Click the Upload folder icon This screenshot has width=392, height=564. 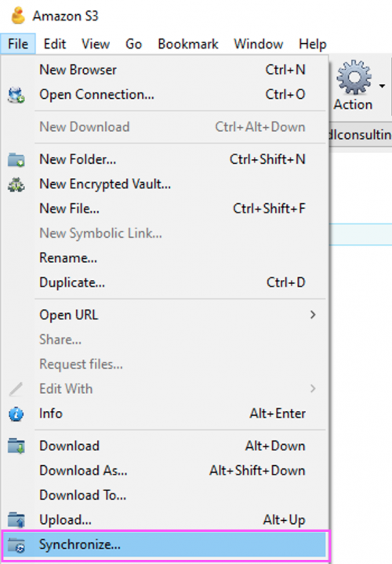coord(16,520)
